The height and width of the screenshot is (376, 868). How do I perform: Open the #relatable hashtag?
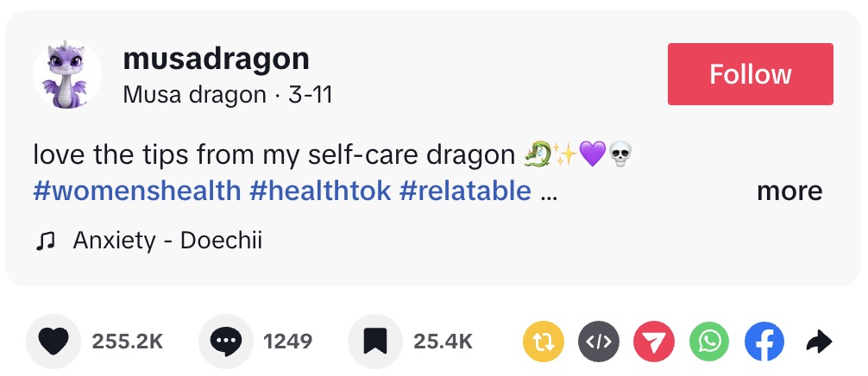pyautogui.click(x=465, y=191)
